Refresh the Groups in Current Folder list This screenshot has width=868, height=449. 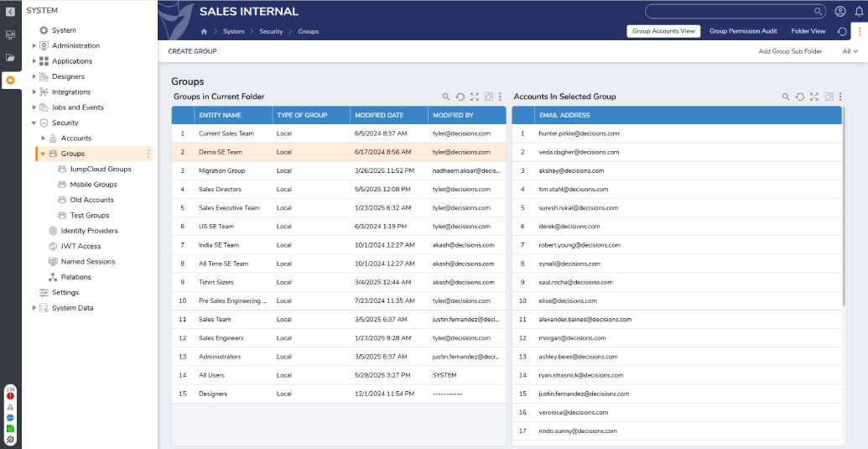[460, 97]
